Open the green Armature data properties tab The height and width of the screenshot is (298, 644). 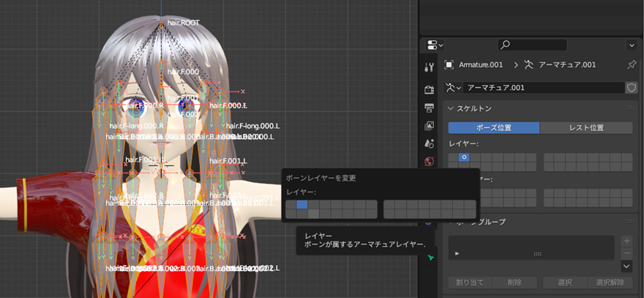430,258
